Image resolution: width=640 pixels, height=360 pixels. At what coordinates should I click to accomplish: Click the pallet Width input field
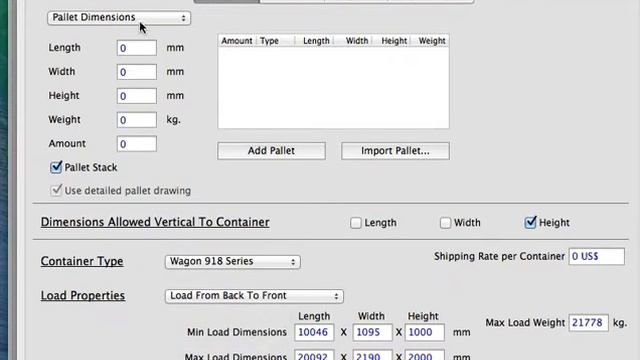click(136, 72)
